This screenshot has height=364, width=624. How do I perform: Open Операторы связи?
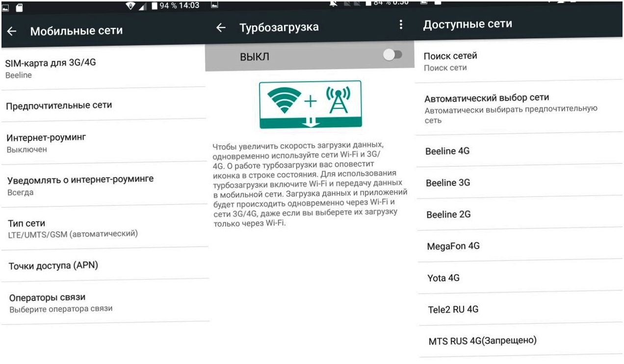(105, 303)
